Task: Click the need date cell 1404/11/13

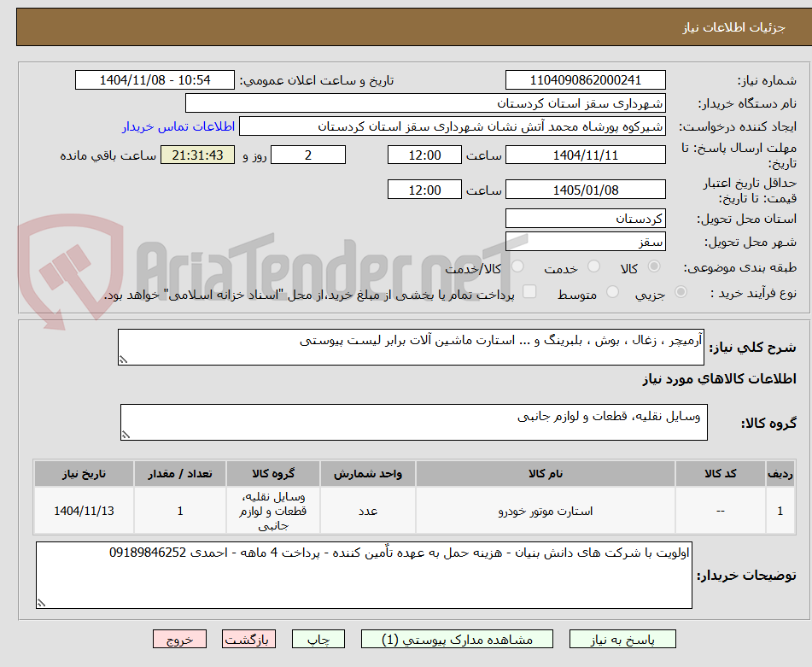Action: coord(84,511)
